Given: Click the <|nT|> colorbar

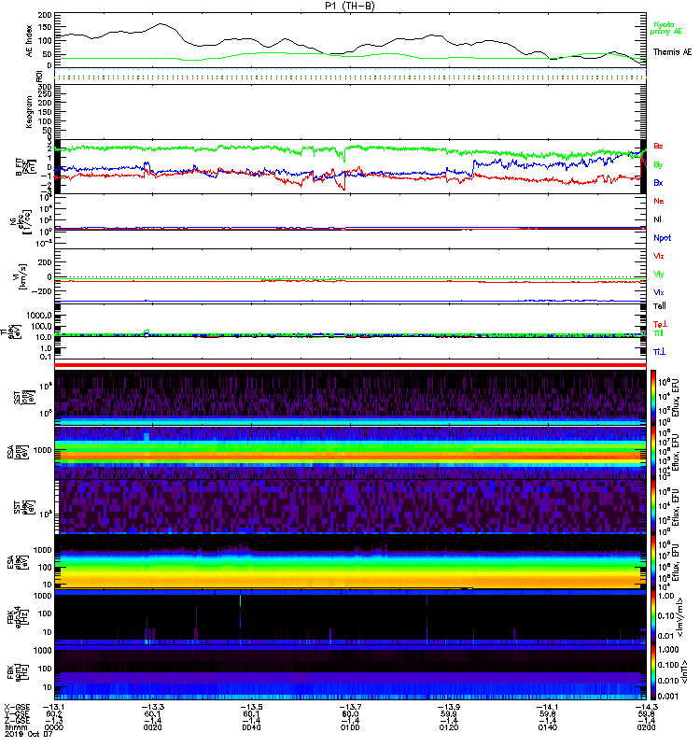Looking at the screenshot, I should [652, 672].
